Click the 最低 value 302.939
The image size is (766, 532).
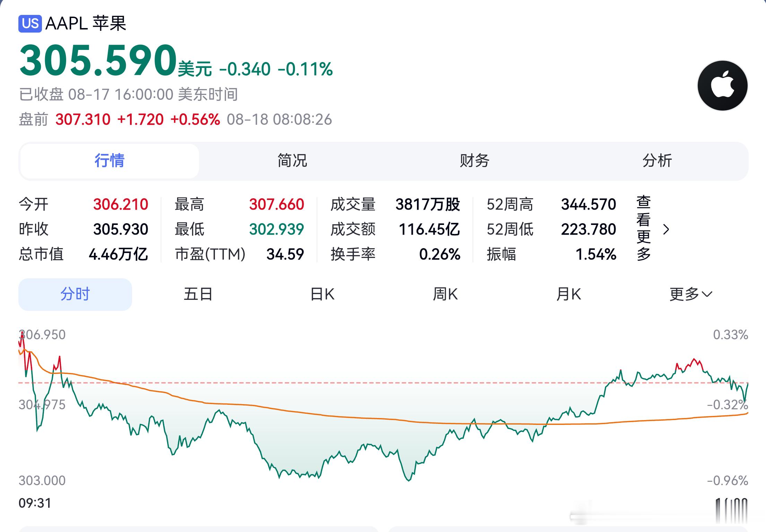coord(277,229)
